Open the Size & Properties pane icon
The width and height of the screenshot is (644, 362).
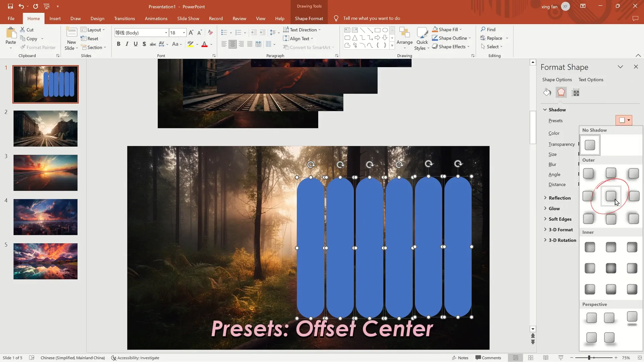coord(576,93)
